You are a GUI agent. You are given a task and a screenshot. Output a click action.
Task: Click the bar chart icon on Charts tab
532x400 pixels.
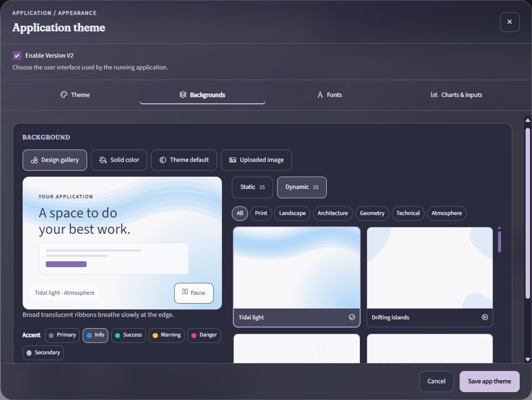(434, 94)
